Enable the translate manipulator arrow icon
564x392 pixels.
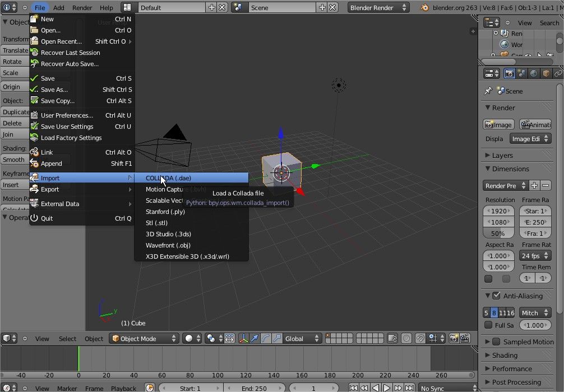pos(255,338)
